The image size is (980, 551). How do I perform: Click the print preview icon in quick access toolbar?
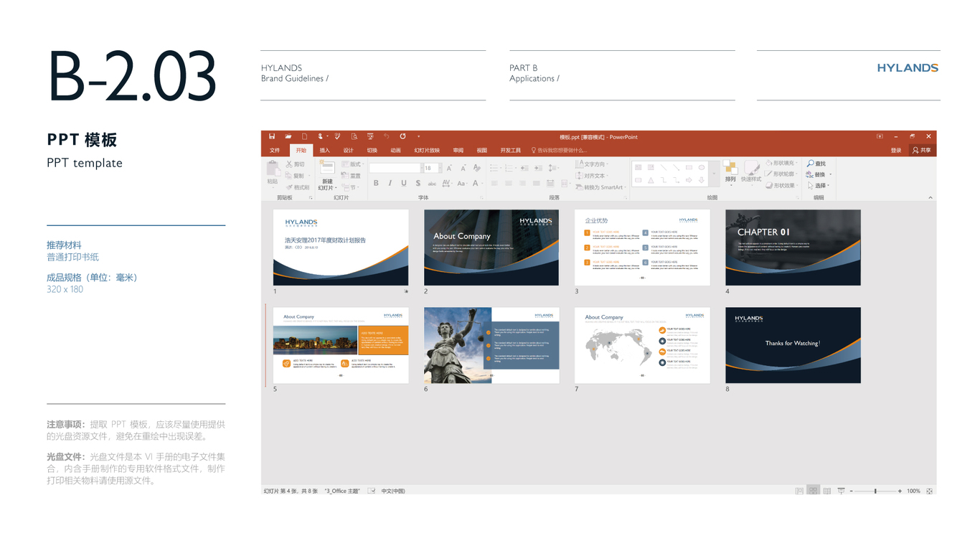354,136
